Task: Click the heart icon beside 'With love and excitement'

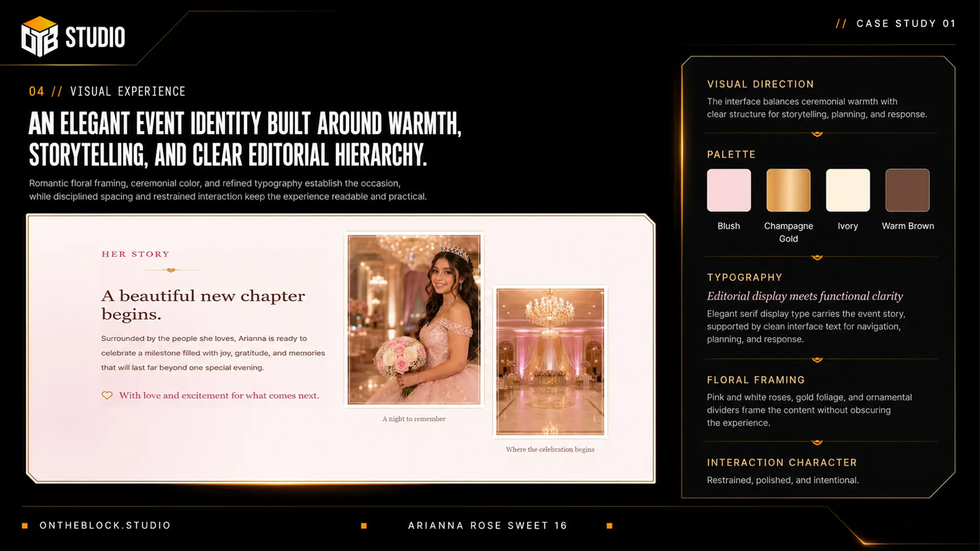Action: pyautogui.click(x=107, y=395)
